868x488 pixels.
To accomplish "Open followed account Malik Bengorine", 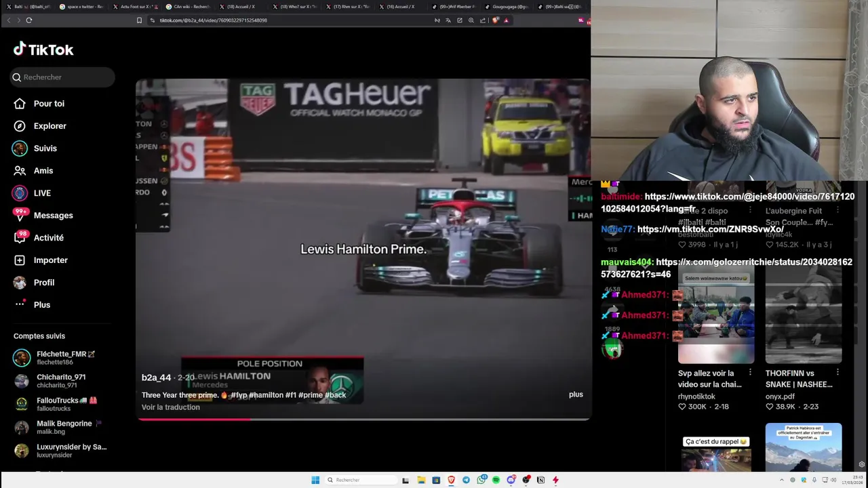I will coord(58,427).
